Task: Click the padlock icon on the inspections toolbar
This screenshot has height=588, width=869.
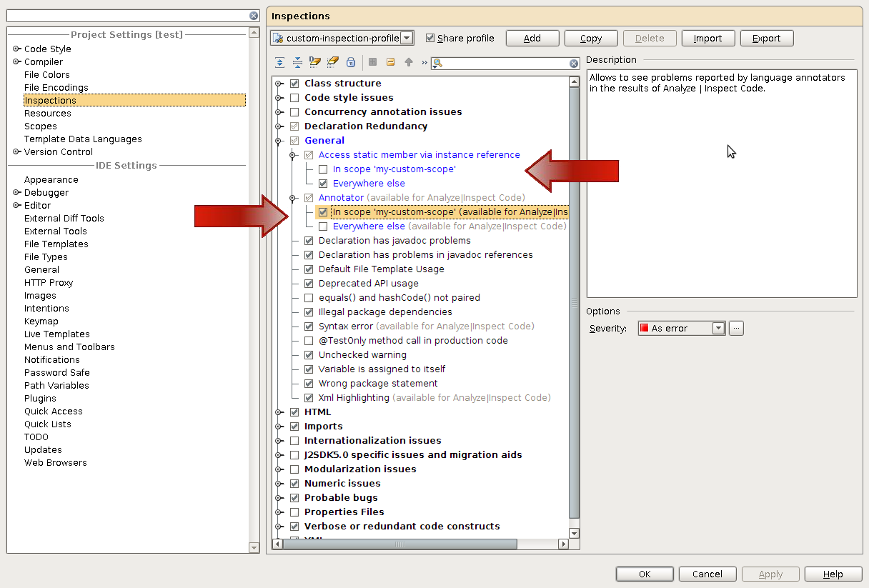Action: tap(351, 62)
